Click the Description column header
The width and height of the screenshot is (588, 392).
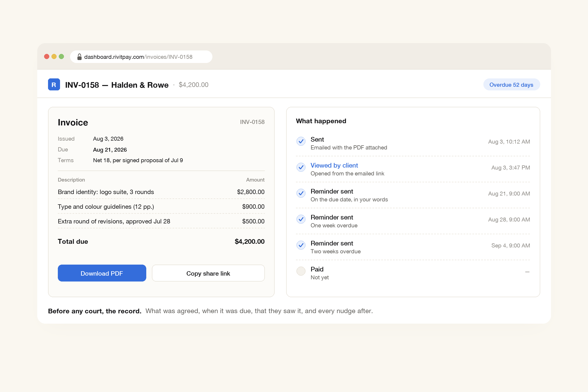[71, 180]
